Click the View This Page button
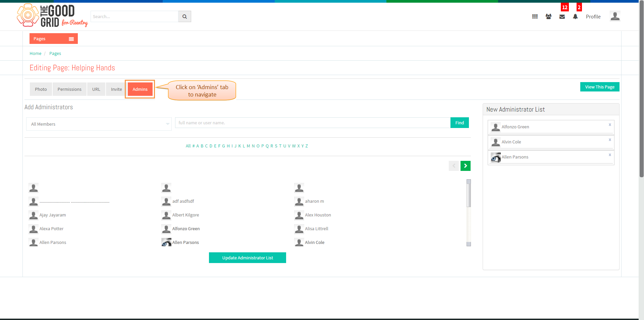644x320 pixels. 600,87
